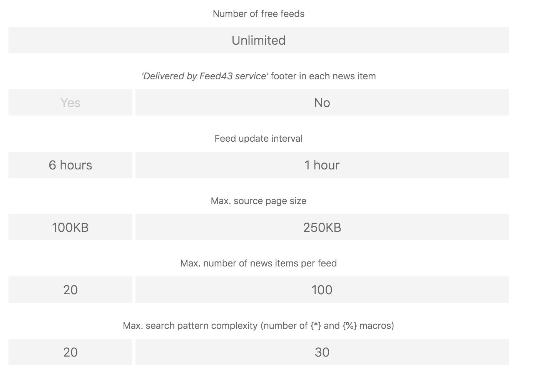Click the 100 news items cell
The height and width of the screenshot is (392, 545).
click(x=322, y=290)
